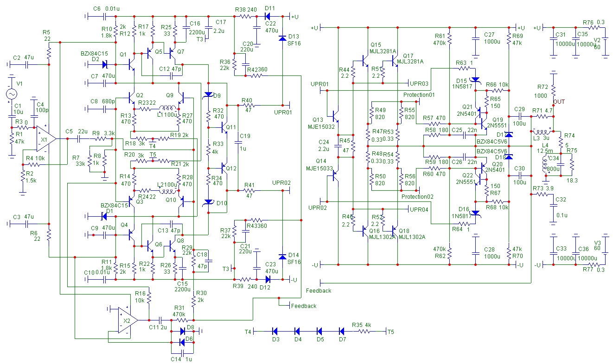Viewport: 613px width, 364px height.
Task: Select the C15 2200u capacitor label
Action: (183, 286)
